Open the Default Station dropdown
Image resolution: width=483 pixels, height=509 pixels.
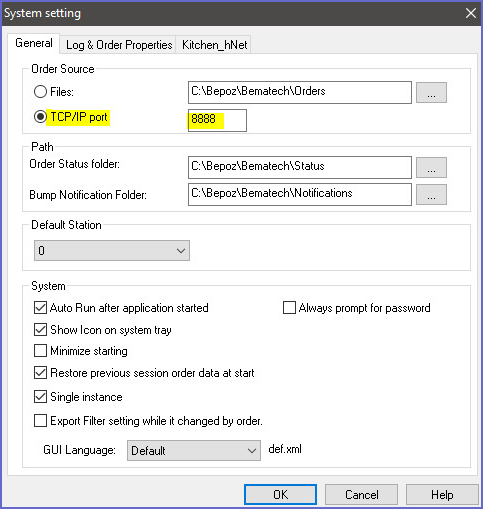pyautogui.click(x=112, y=250)
